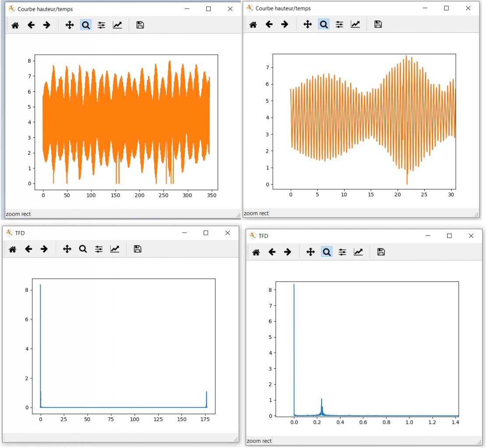Open Configure subplots in bottom-left TFD window
Screen dimensions: 487x448
click(x=99, y=249)
